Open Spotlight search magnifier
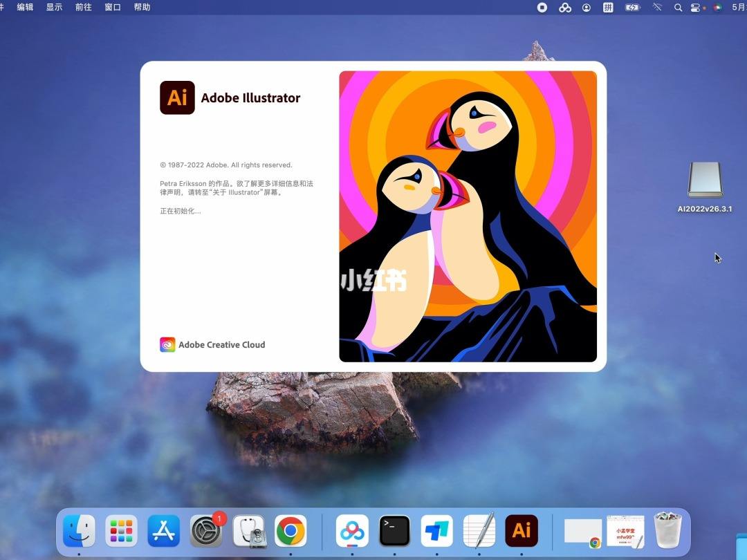 point(678,8)
